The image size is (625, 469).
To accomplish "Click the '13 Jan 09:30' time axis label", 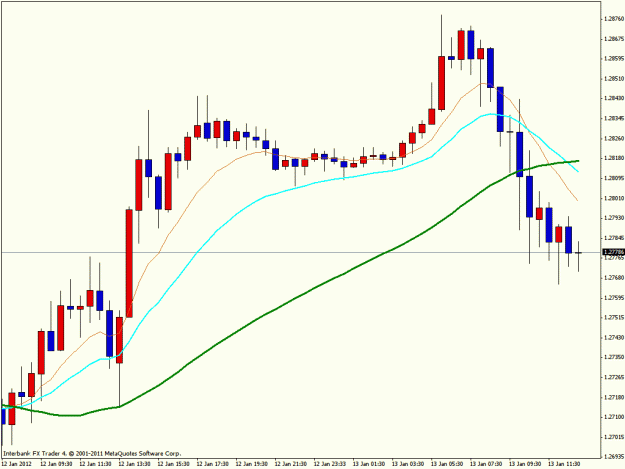I will tap(525, 464).
